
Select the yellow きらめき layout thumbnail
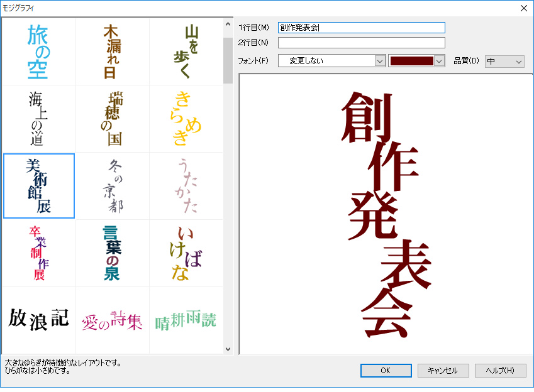(x=185, y=119)
